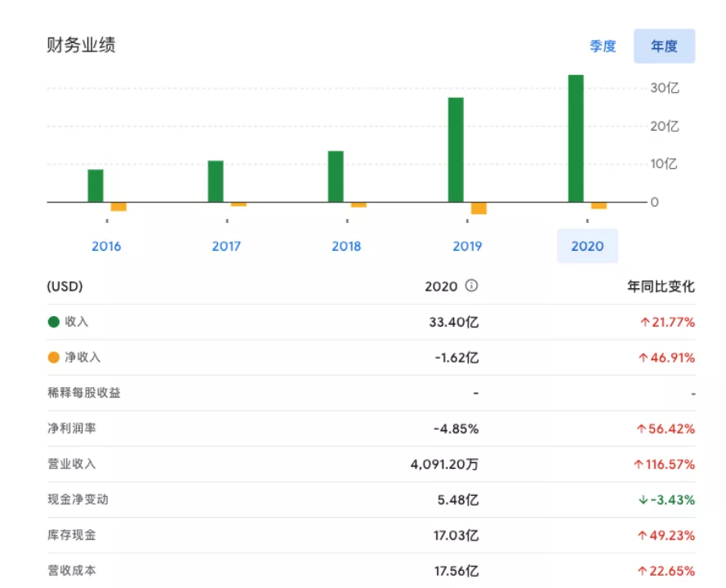
Task: Open the 2019 year tab
Action: pos(467,246)
